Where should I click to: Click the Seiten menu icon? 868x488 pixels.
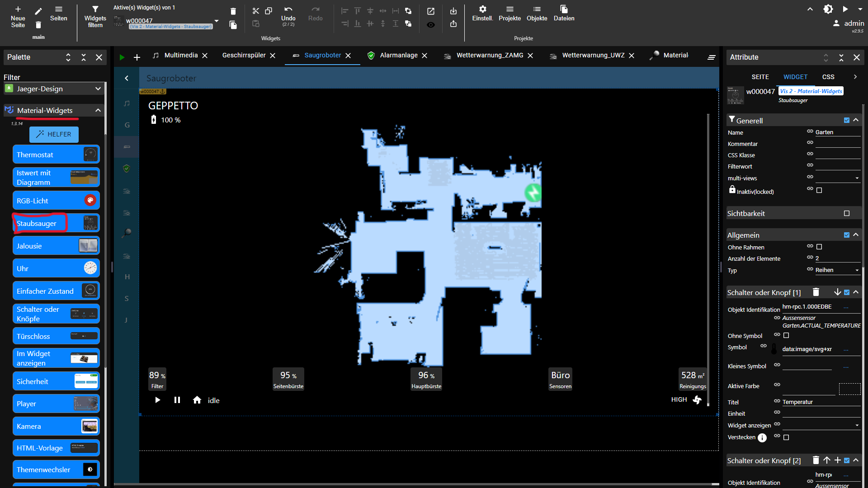tap(59, 9)
